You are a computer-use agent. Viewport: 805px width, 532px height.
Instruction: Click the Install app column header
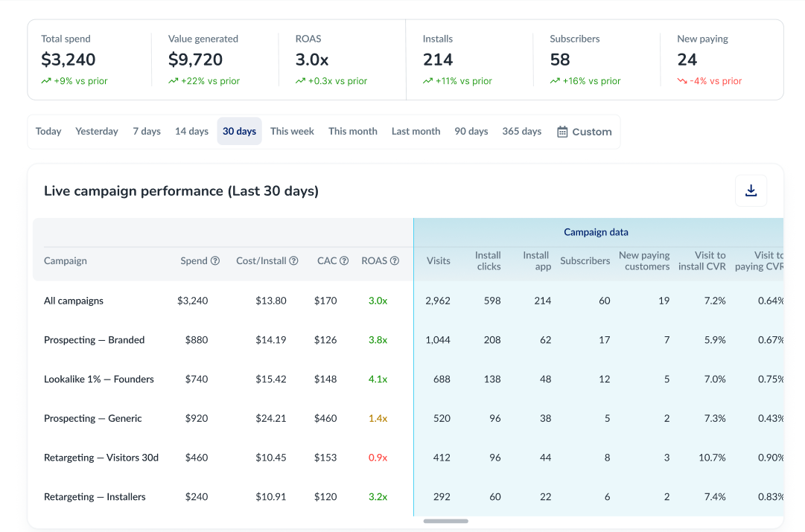click(x=536, y=260)
